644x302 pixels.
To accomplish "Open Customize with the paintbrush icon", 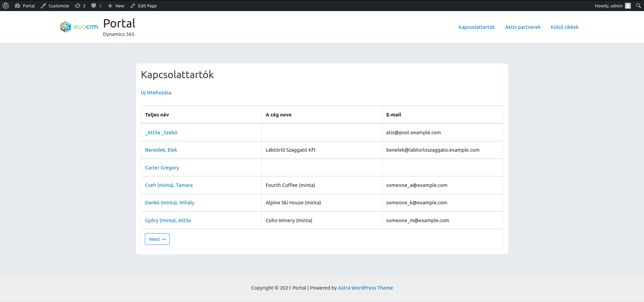I will click(55, 6).
